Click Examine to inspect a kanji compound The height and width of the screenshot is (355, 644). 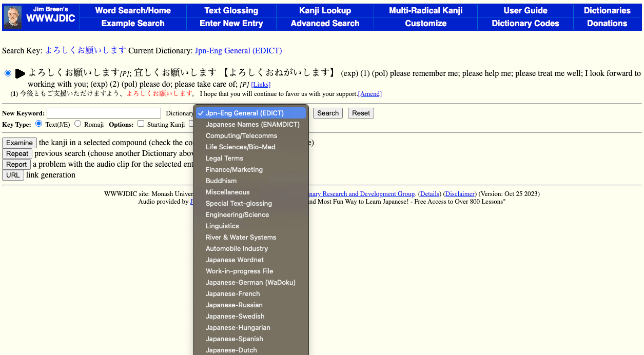[x=19, y=143]
